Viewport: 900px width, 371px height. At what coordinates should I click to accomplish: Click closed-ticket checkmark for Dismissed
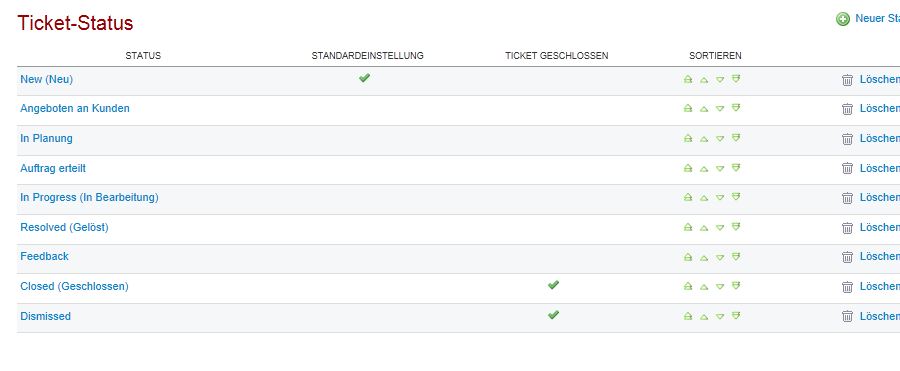pos(553,315)
